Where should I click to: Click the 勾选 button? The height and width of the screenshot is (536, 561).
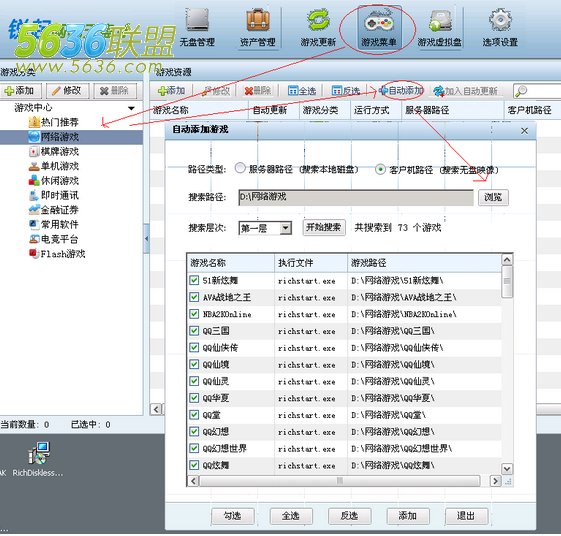(233, 516)
